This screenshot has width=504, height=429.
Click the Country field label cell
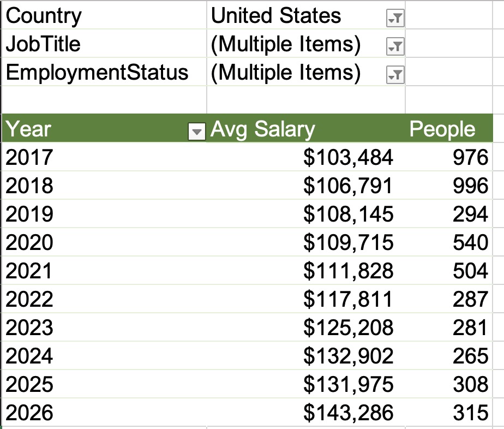[44, 16]
